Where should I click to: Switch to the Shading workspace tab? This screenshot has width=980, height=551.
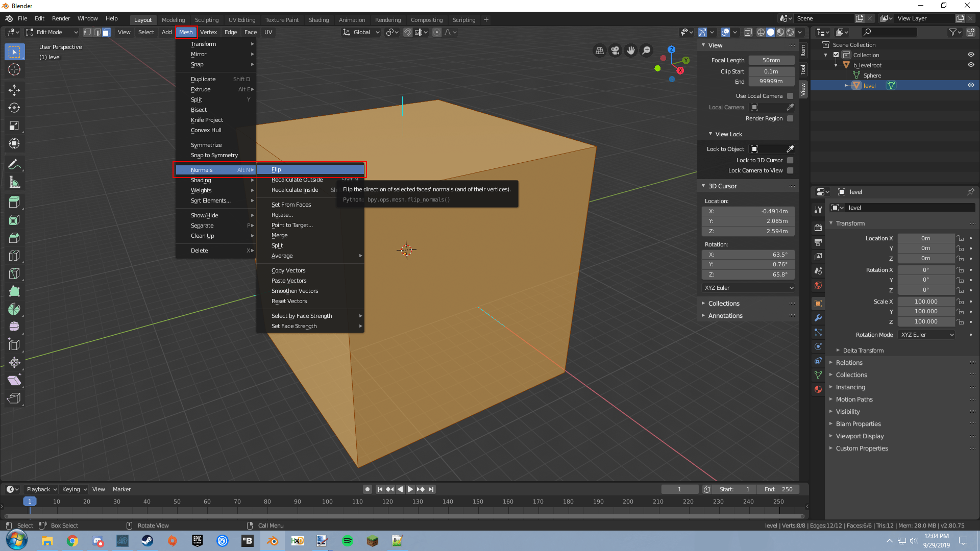(318, 19)
